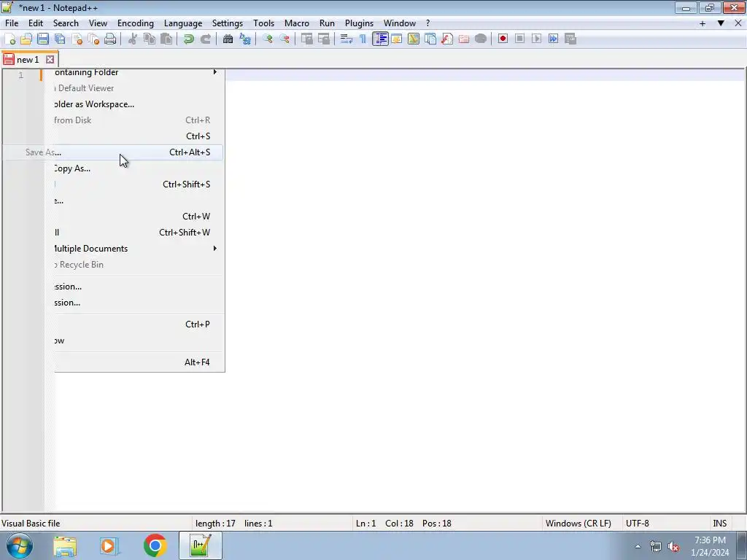Choose the Alt+F4 Exit menu entry
This screenshot has height=560, width=747.
pyautogui.click(x=138, y=362)
